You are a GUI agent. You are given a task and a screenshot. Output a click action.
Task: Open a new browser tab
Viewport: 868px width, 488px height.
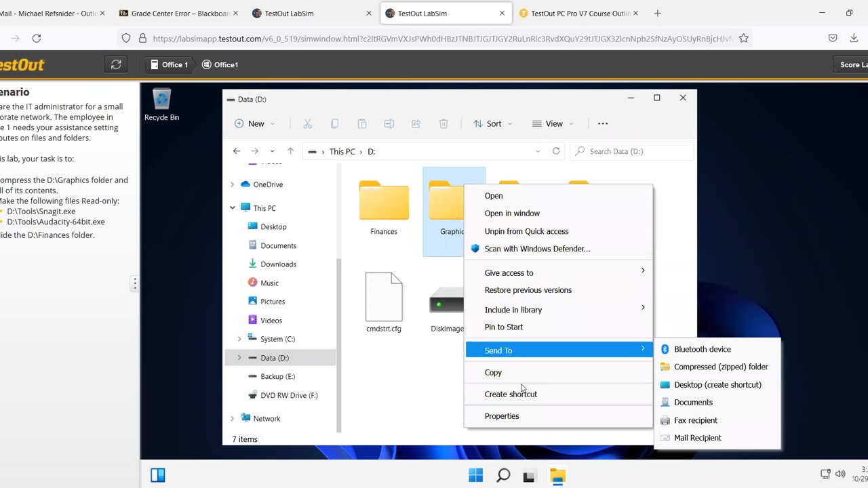click(657, 13)
